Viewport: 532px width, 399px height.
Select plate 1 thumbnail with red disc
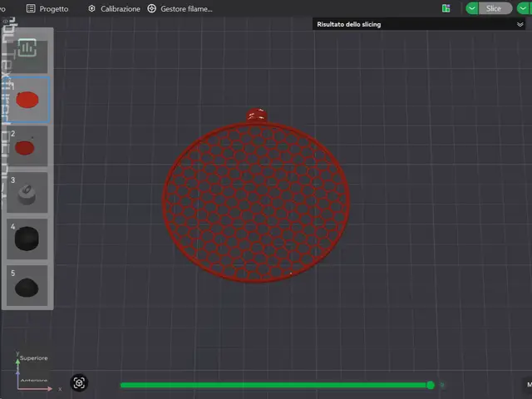coord(27,100)
